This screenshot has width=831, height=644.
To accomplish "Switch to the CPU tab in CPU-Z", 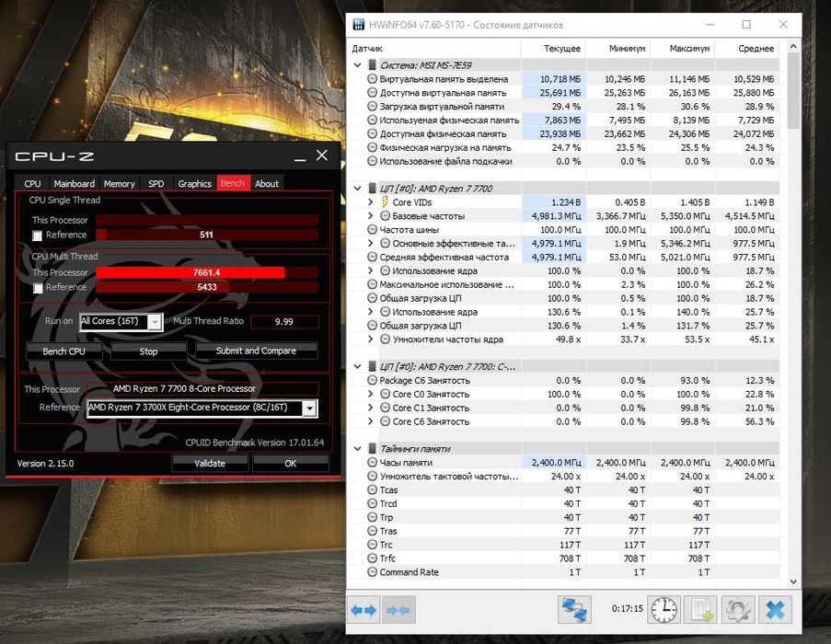I will click(32, 183).
